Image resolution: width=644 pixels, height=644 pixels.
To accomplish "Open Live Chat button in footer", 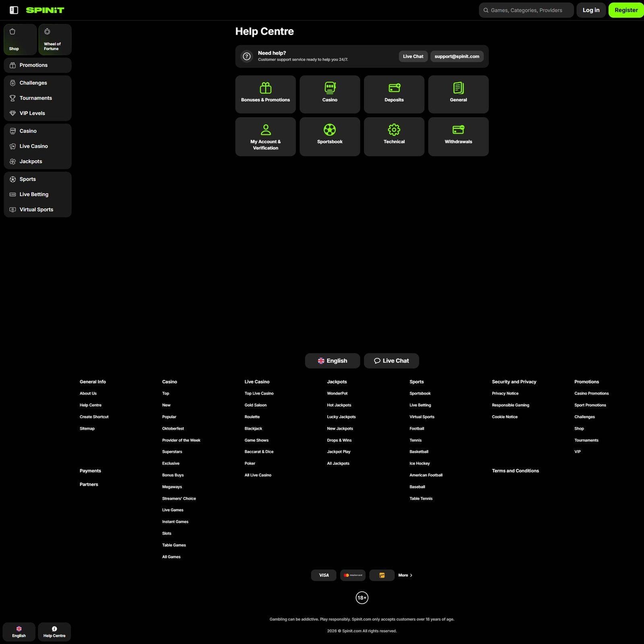I will tap(391, 361).
